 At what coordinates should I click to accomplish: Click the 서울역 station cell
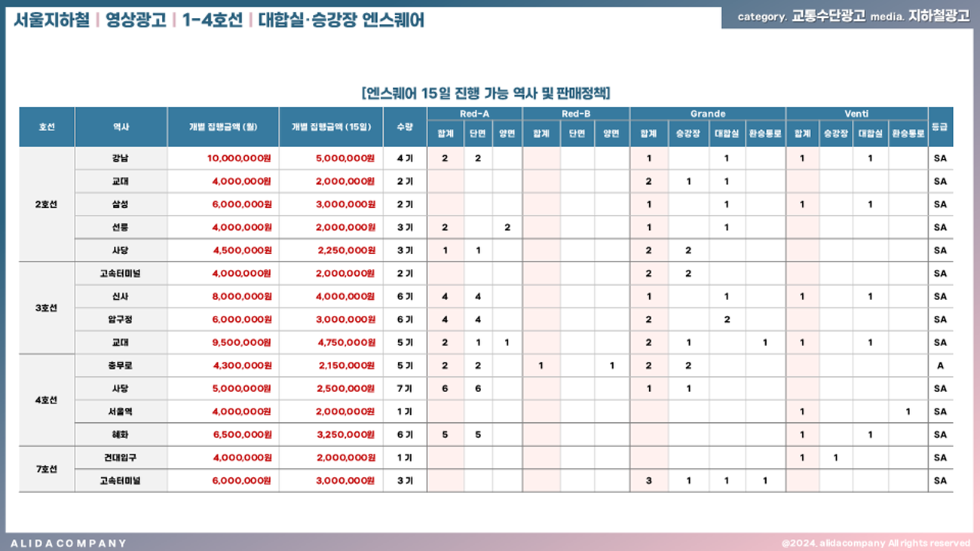coord(121,412)
